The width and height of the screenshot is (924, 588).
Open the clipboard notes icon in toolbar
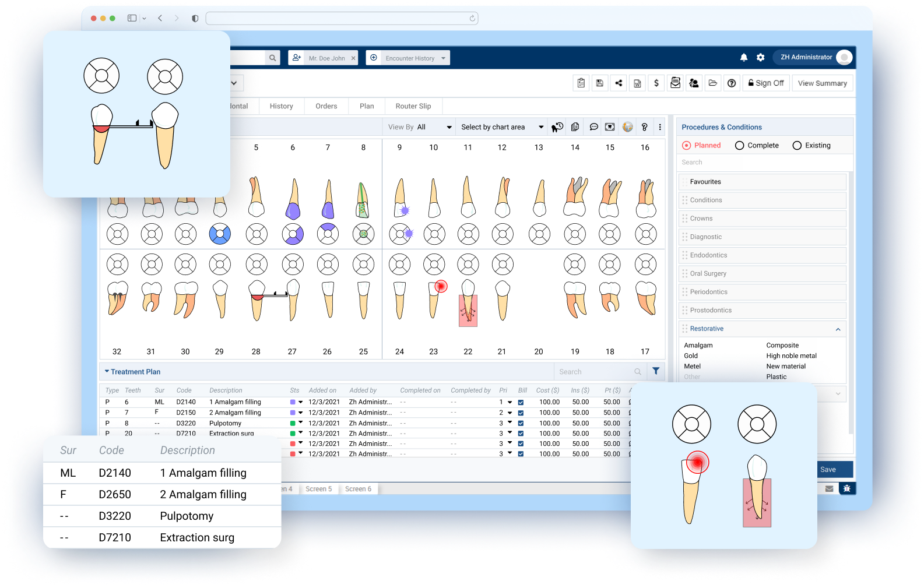(581, 83)
